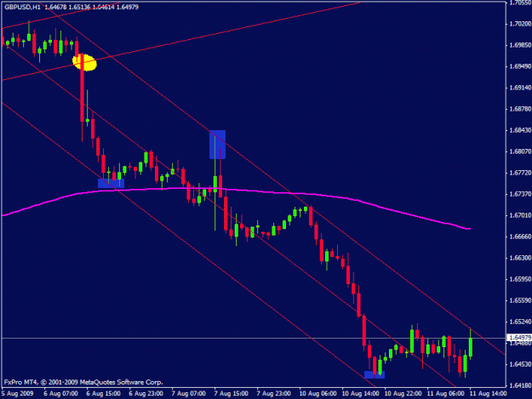Click the 11 Aug 14:00 time label

[x=488, y=394]
